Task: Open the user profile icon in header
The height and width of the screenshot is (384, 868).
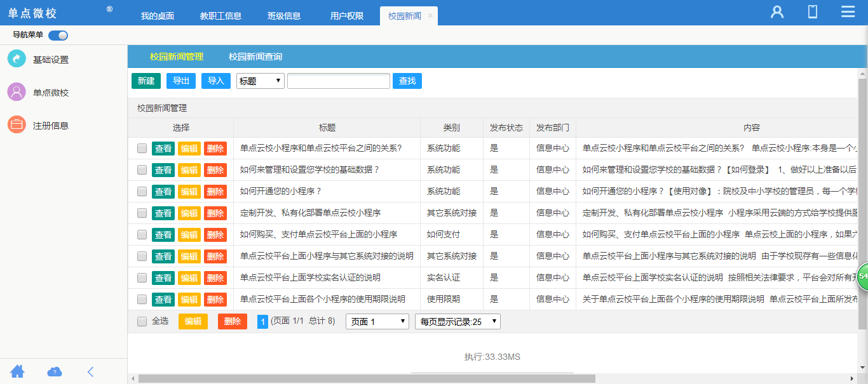Action: 777,12
